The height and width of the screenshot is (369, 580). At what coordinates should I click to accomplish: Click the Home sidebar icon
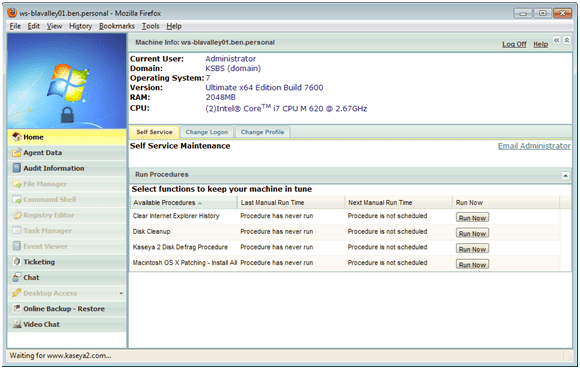17,137
